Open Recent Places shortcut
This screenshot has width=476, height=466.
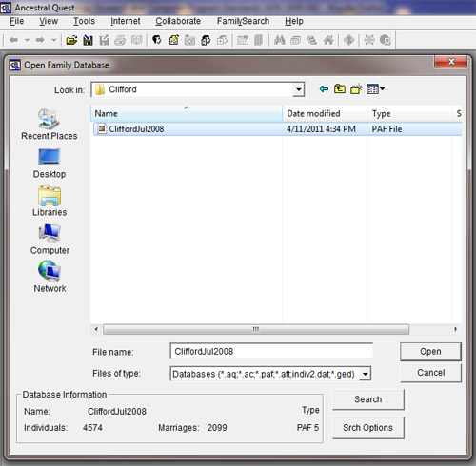tap(50, 125)
